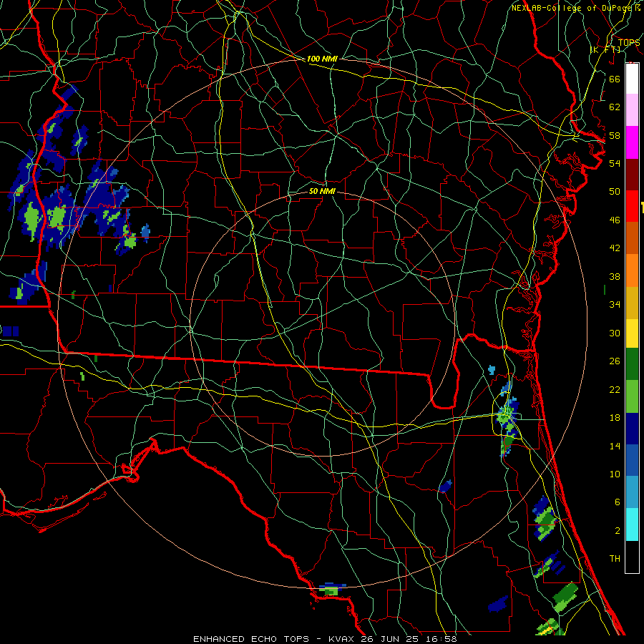644x644 pixels.
Task: Click legend value '10'
Action: coord(615,474)
